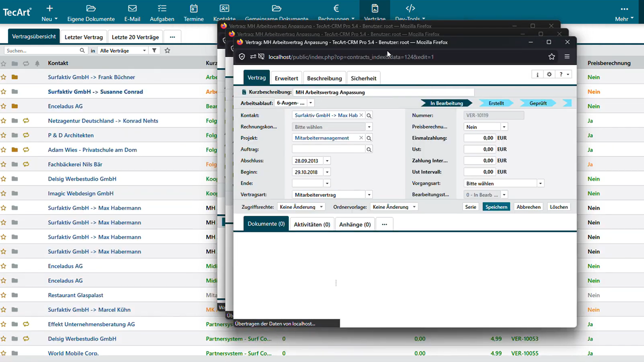Switch to the Erweitert tab
The image size is (644, 362).
286,78
